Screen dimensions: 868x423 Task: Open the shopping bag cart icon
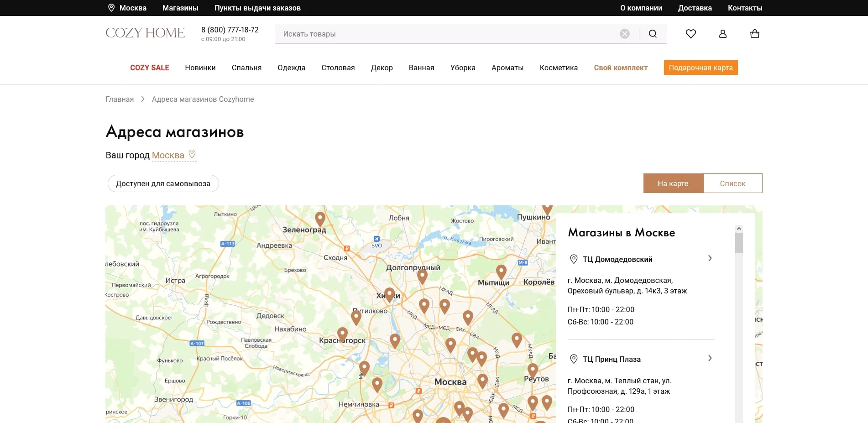754,34
